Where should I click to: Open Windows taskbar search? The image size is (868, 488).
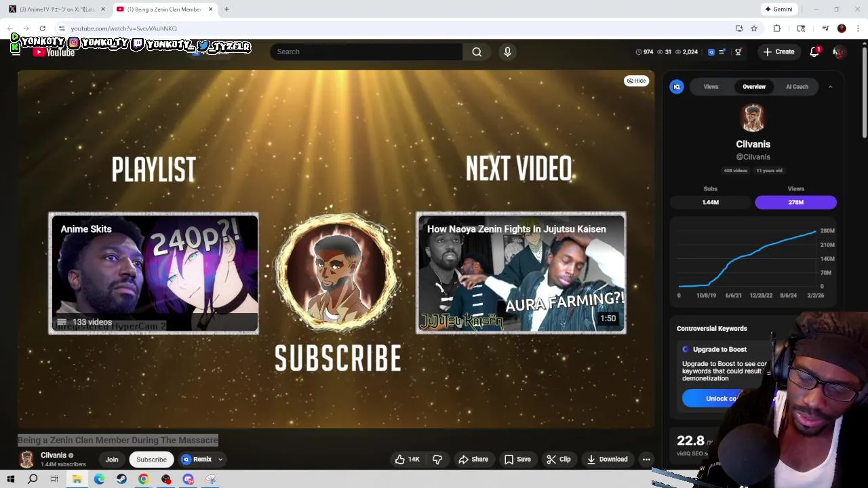click(33, 479)
